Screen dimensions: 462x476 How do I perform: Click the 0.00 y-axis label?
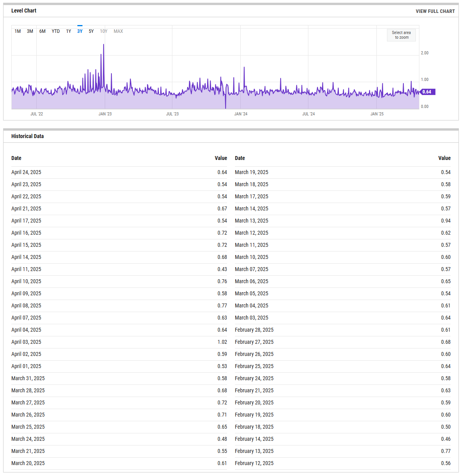pos(424,106)
